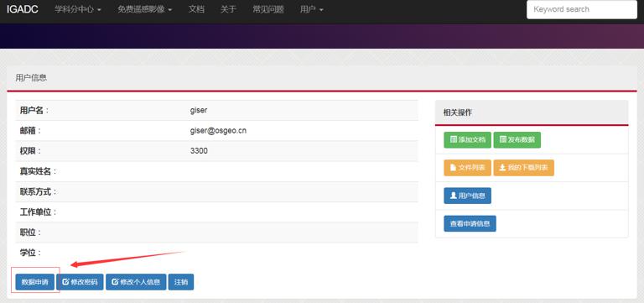Expand the 学科分中心 dropdown menu

pos(78,9)
